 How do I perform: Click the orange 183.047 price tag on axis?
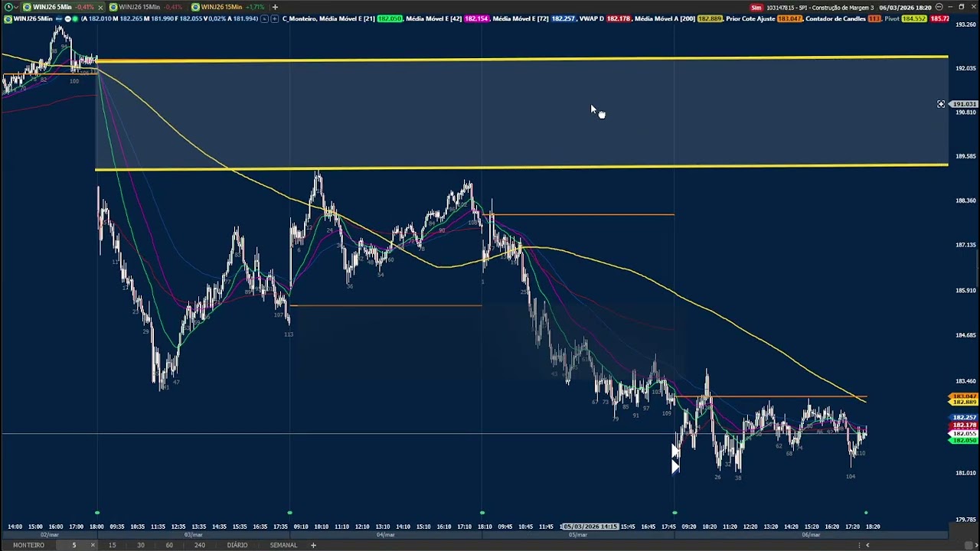point(962,396)
